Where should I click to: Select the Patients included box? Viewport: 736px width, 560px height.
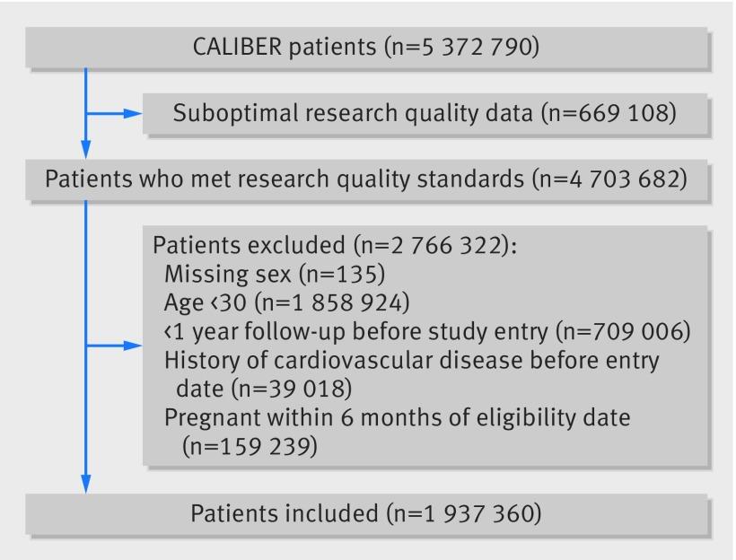click(366, 515)
